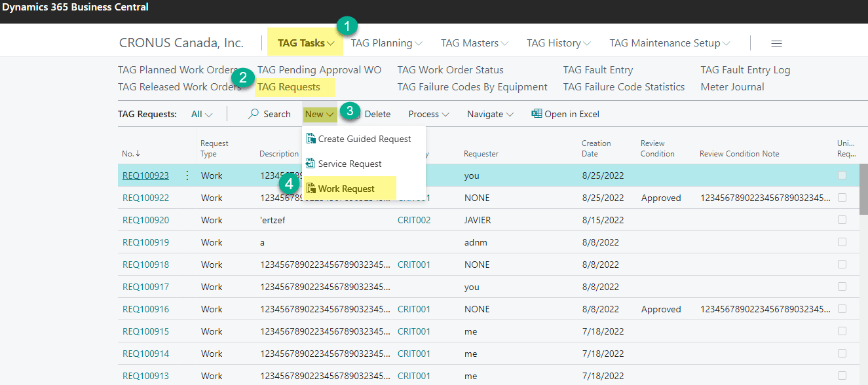Select Create Guided Request menu entry
Screen dimensions: 868x385
[364, 139]
